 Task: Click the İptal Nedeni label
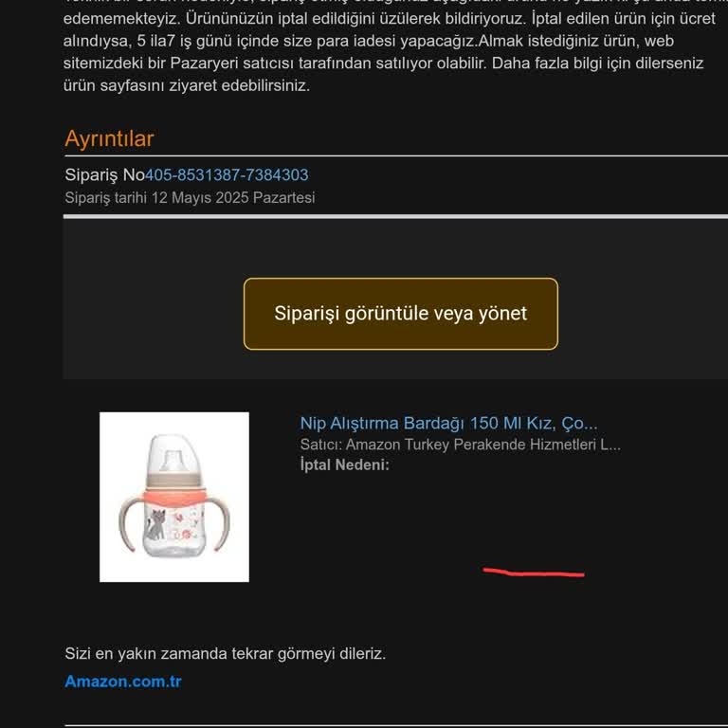click(344, 464)
